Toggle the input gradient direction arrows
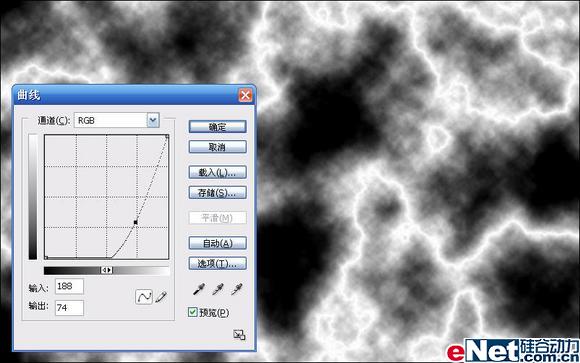 (x=107, y=270)
